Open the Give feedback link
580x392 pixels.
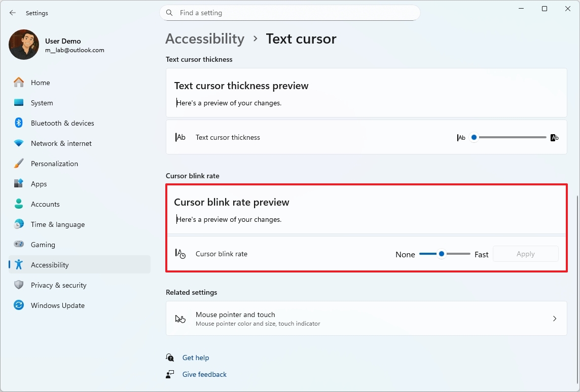[204, 374]
